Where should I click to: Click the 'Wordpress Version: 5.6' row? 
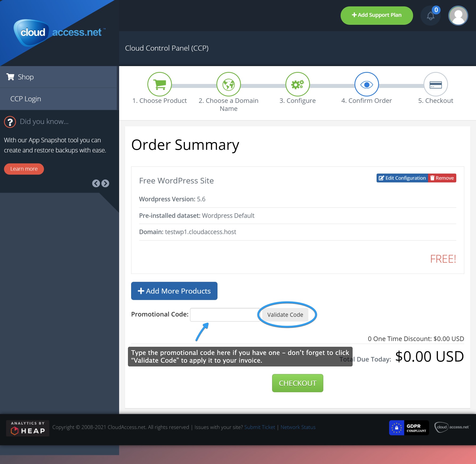(298, 199)
